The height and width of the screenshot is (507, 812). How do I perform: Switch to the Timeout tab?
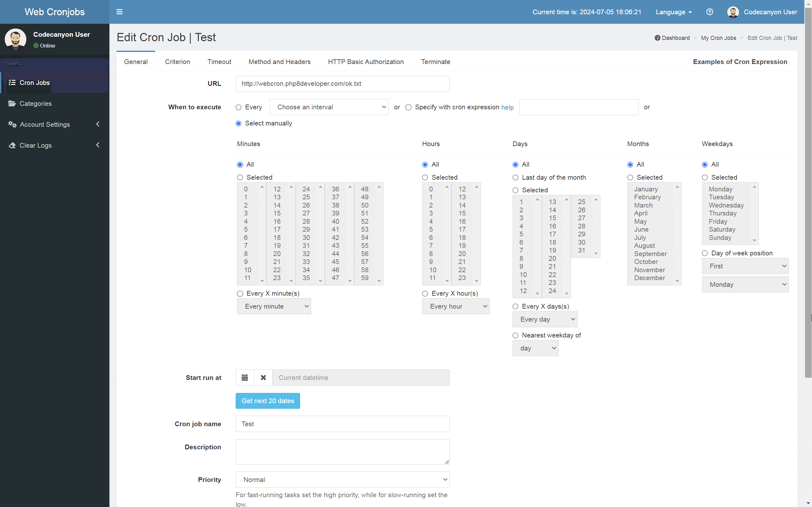click(219, 62)
